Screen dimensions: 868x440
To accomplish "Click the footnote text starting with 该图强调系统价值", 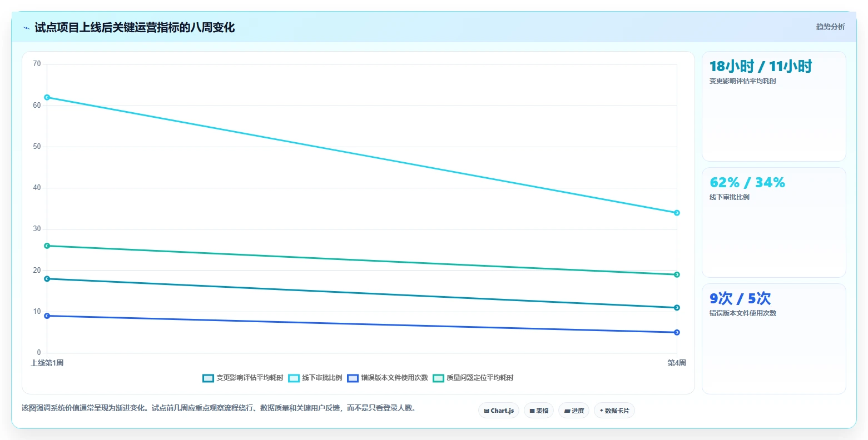I will (x=219, y=408).
